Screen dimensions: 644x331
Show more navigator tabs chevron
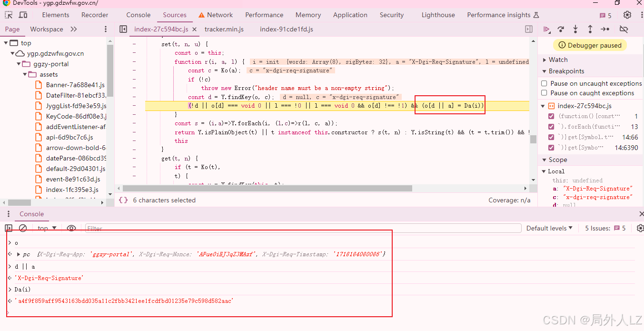coord(74,29)
